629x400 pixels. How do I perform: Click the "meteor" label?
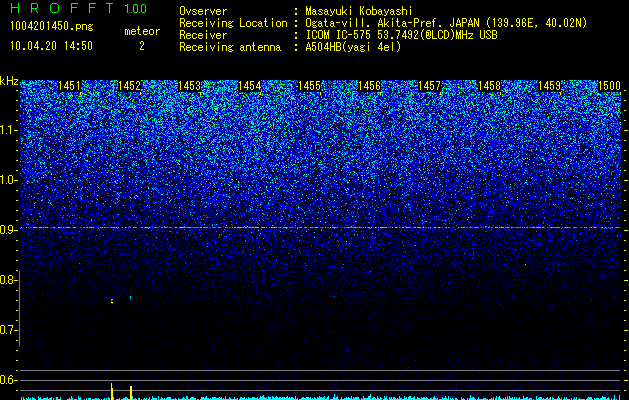pyautogui.click(x=142, y=31)
